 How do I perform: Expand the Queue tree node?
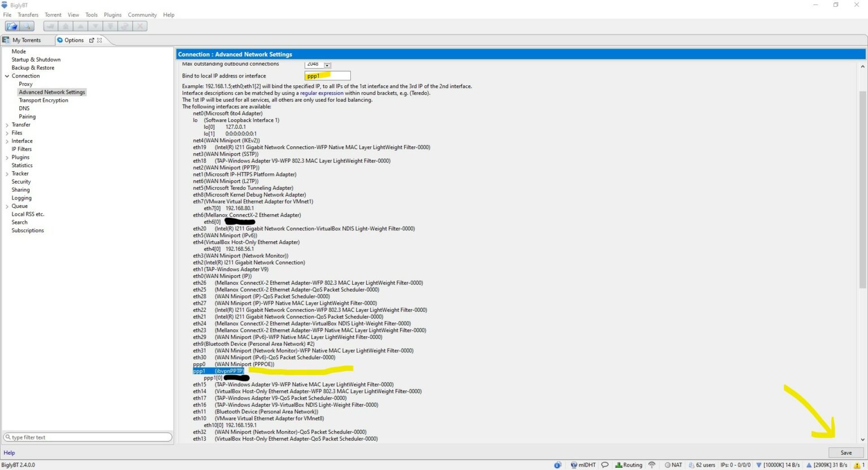7,206
